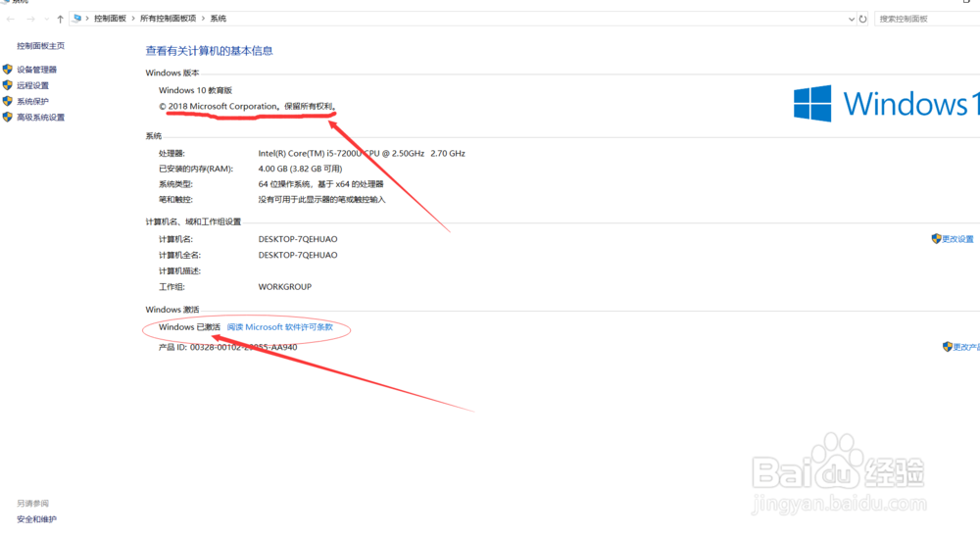Click shield icon beside 远程设置

tap(8, 85)
